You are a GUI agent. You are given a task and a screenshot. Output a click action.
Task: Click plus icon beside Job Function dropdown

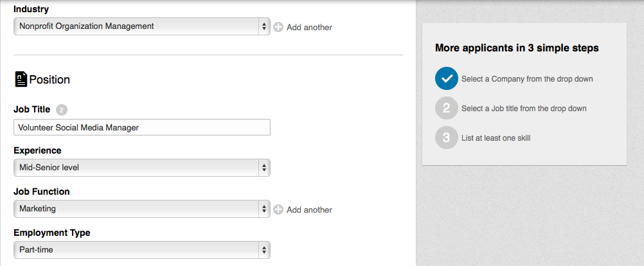[278, 209]
